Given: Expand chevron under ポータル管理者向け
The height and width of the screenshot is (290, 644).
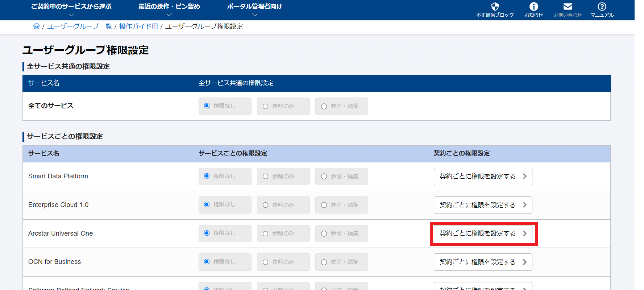Looking at the screenshot, I should 254,15.
